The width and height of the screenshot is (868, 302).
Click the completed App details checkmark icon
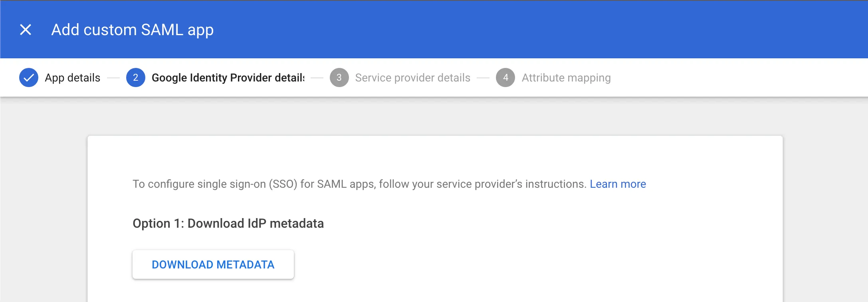pos(29,77)
